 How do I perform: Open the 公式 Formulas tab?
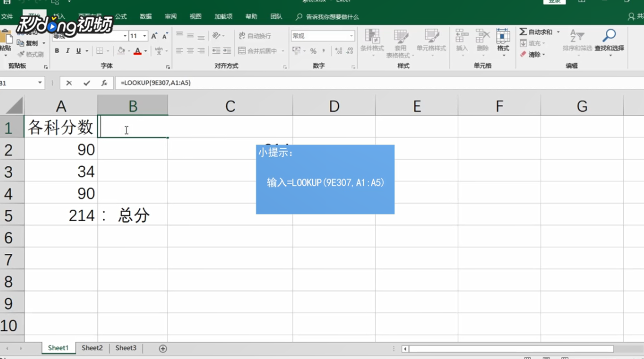click(x=121, y=17)
